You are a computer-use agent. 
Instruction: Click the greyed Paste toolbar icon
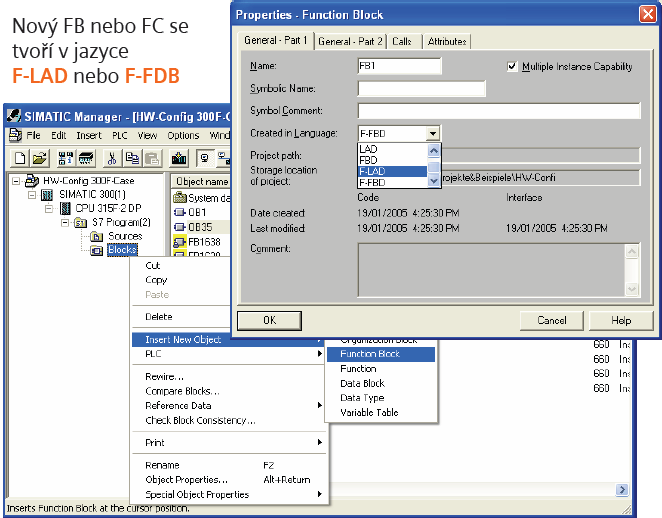[152, 158]
